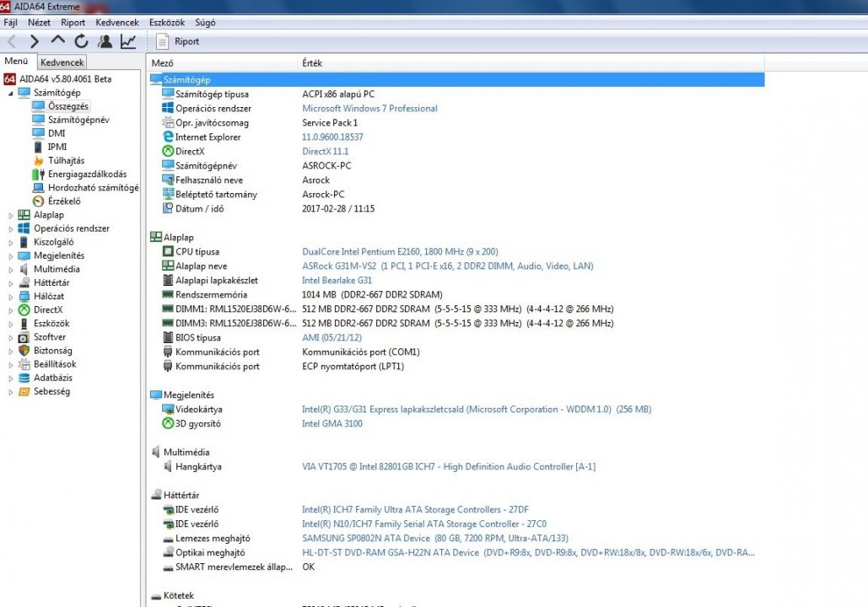Open the DirectX 11.1 link

(326, 151)
